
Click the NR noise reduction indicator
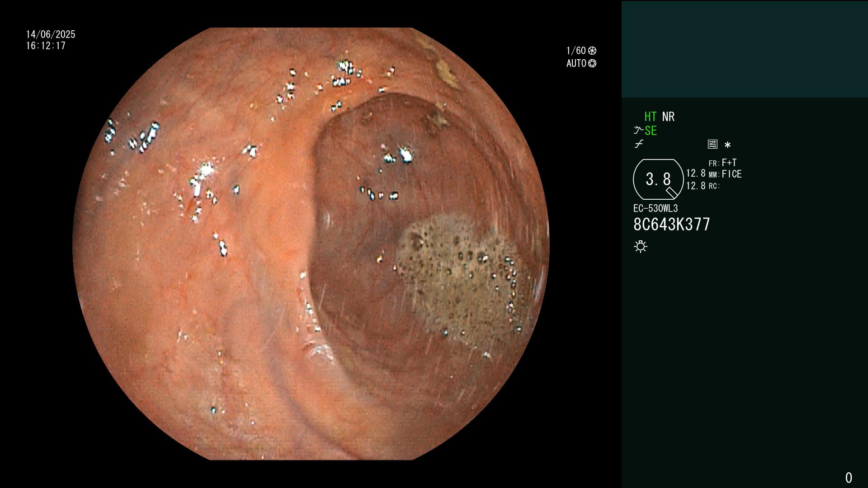coord(668,117)
